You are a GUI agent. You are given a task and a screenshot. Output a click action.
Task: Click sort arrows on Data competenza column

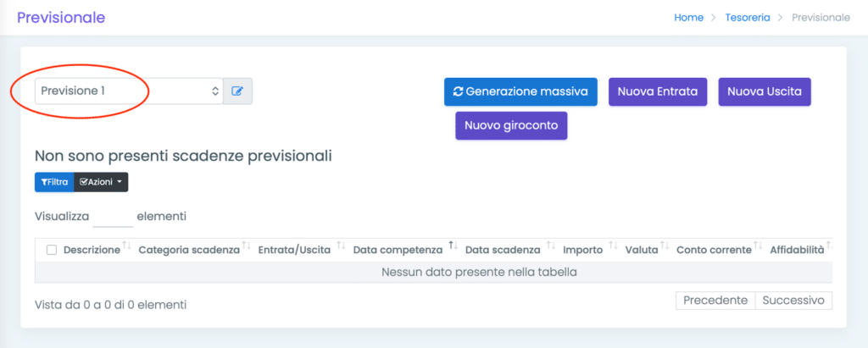pos(453,246)
